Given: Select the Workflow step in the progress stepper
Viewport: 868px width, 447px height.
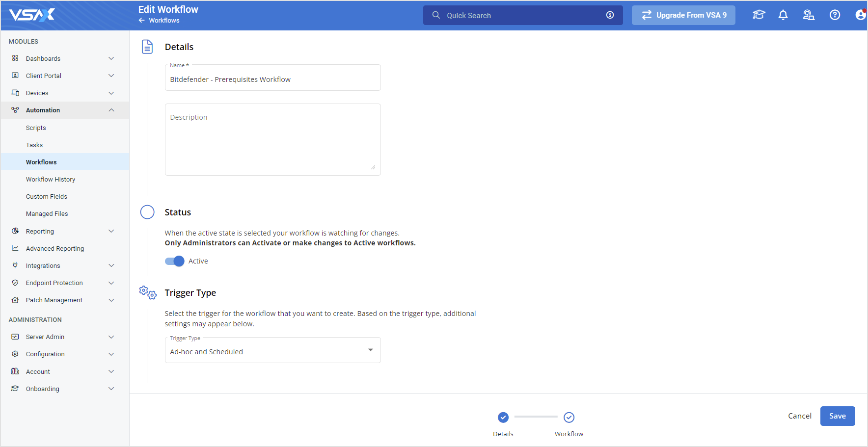Looking at the screenshot, I should [x=569, y=417].
